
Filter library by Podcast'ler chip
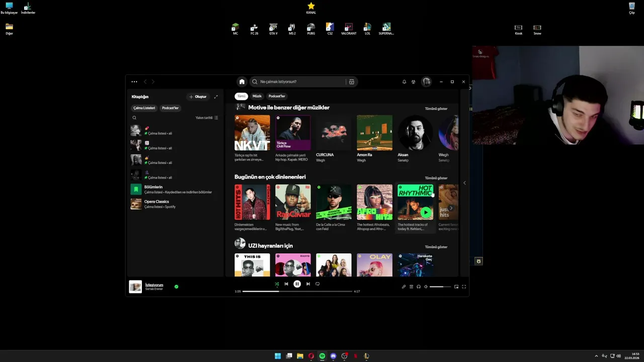click(x=170, y=108)
